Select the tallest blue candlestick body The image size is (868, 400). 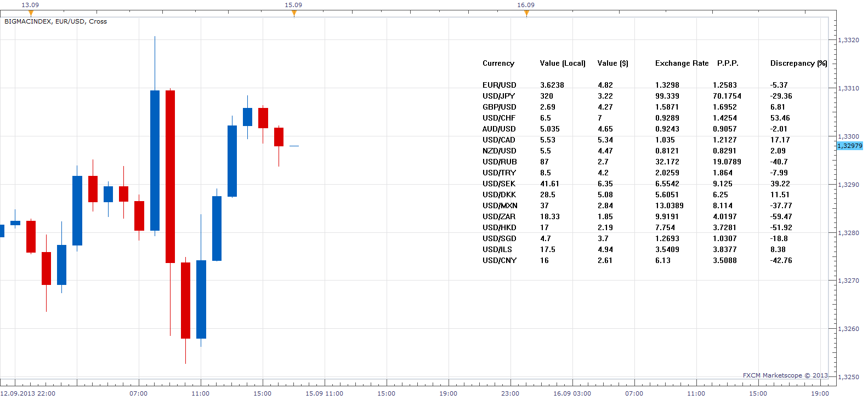[155, 161]
